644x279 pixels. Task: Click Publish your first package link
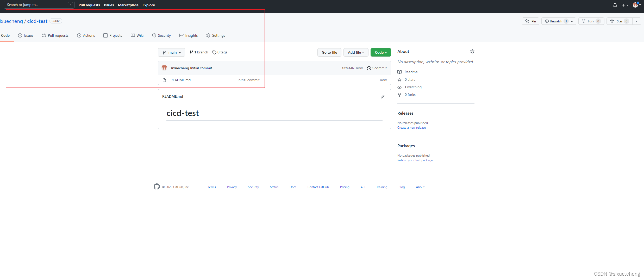pos(415,160)
